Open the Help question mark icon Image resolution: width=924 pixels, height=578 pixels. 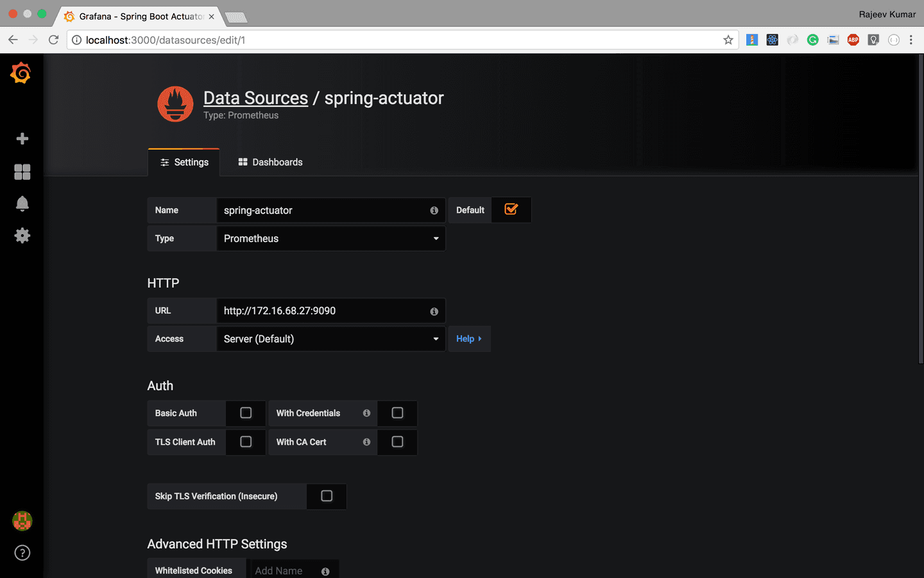(x=22, y=553)
